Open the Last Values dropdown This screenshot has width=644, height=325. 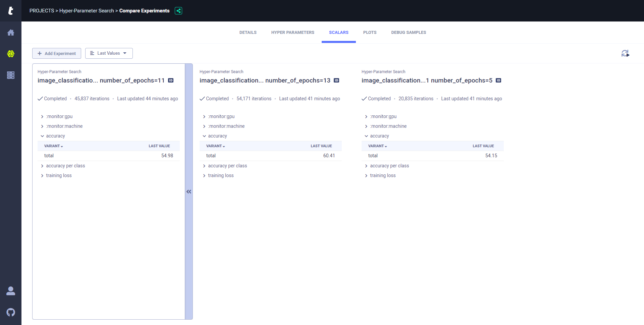pyautogui.click(x=109, y=53)
